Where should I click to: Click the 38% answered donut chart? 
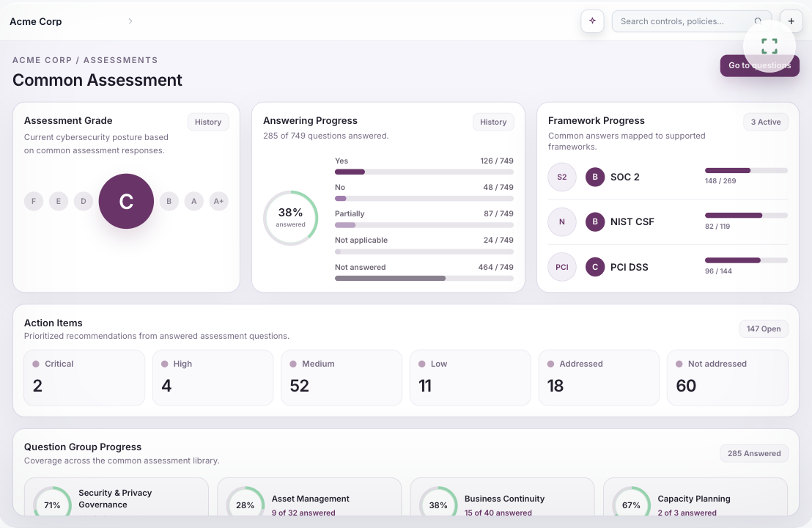point(290,218)
